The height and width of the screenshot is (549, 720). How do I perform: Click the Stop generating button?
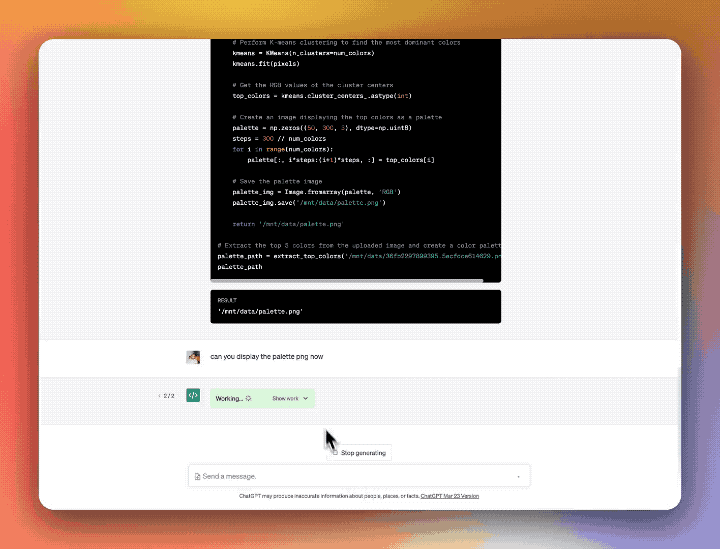[359, 453]
